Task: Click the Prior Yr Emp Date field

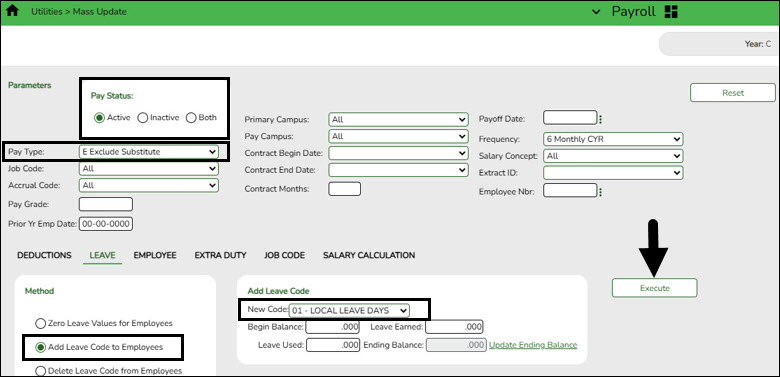Action: (x=106, y=224)
